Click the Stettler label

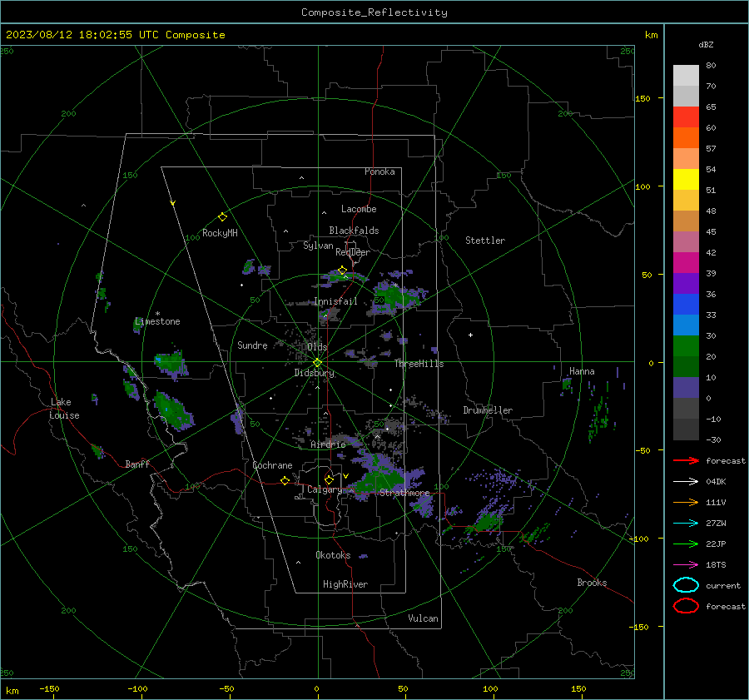point(485,241)
